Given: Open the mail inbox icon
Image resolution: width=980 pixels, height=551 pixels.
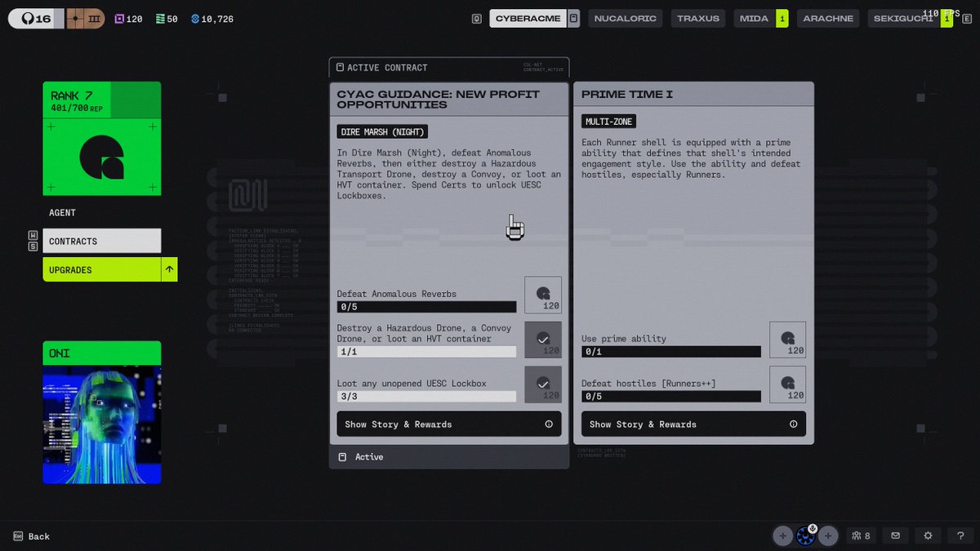Looking at the screenshot, I should [895, 535].
